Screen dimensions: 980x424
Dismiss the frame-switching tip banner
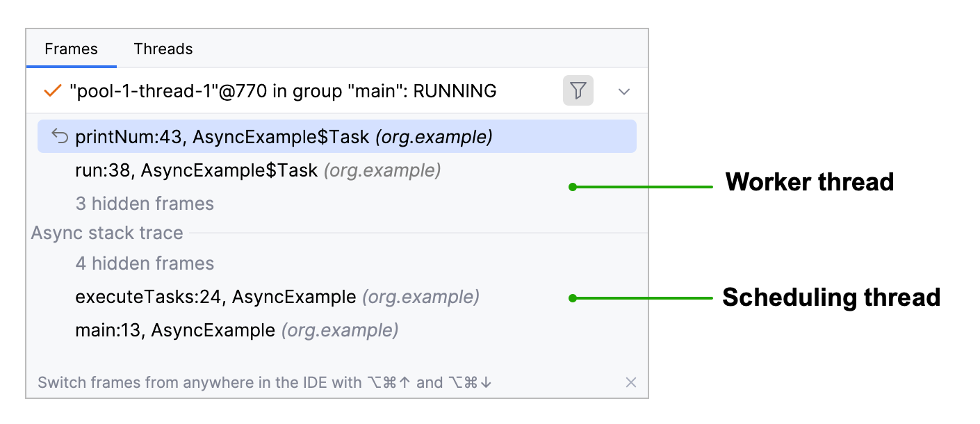tap(631, 382)
